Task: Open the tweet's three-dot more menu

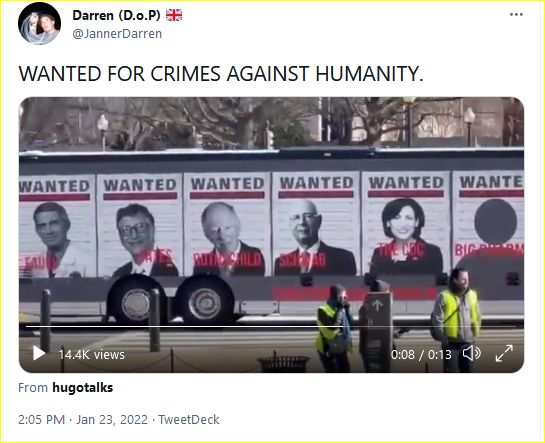Action: tap(516, 15)
